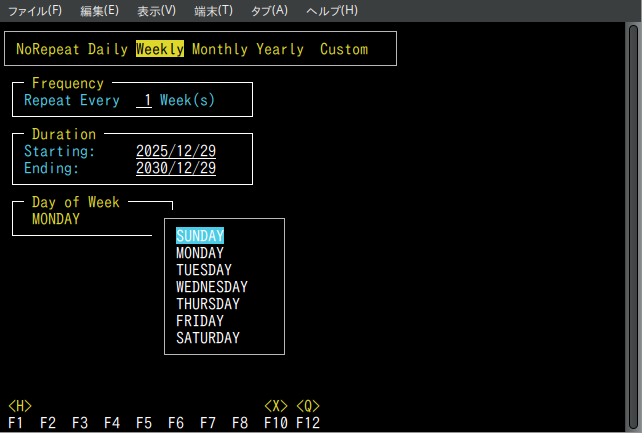Viewport: 642px width, 433px height.
Task: Pick the Custom recurrence option
Action: [344, 49]
